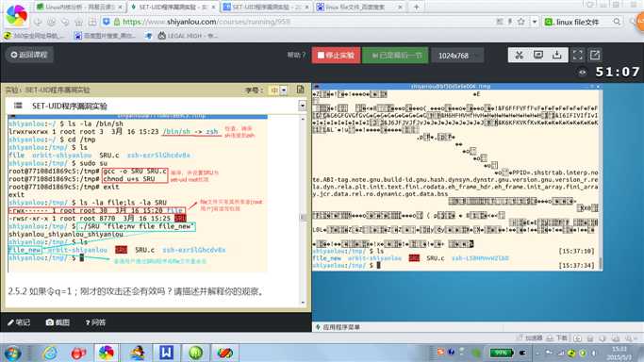Screen dimensions: 644x362
Task: Click the list menu icon beside SET-UID title
Action: tap(18, 106)
